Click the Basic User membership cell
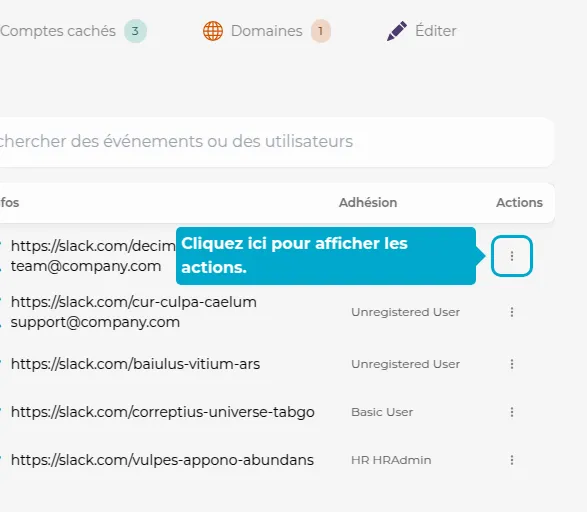 point(382,412)
